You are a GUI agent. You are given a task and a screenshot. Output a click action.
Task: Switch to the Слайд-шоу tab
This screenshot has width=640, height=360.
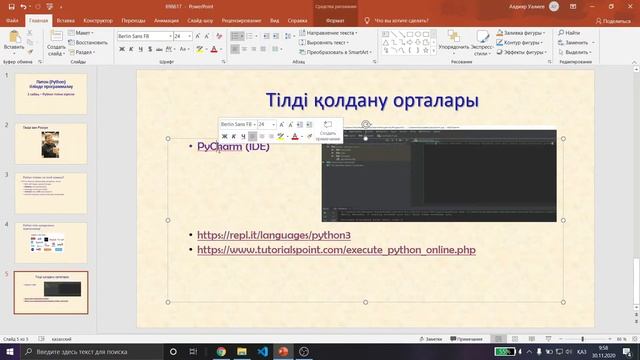(200, 20)
